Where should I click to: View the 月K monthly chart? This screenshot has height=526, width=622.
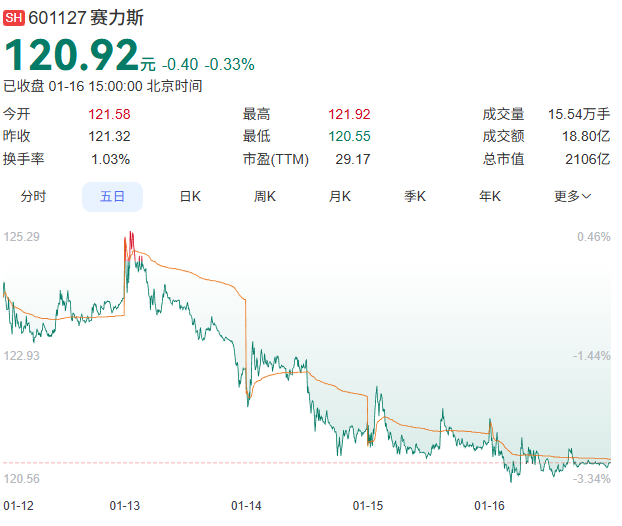(x=340, y=197)
